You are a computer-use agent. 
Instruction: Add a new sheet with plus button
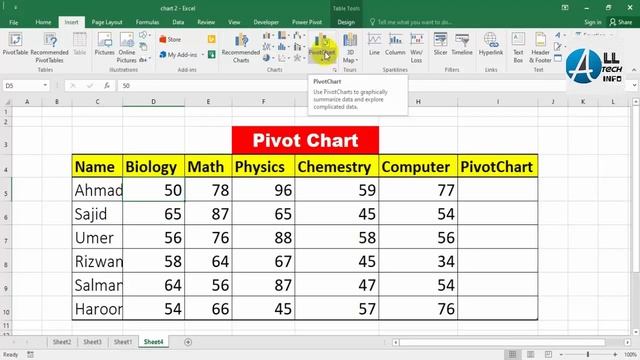tap(188, 342)
